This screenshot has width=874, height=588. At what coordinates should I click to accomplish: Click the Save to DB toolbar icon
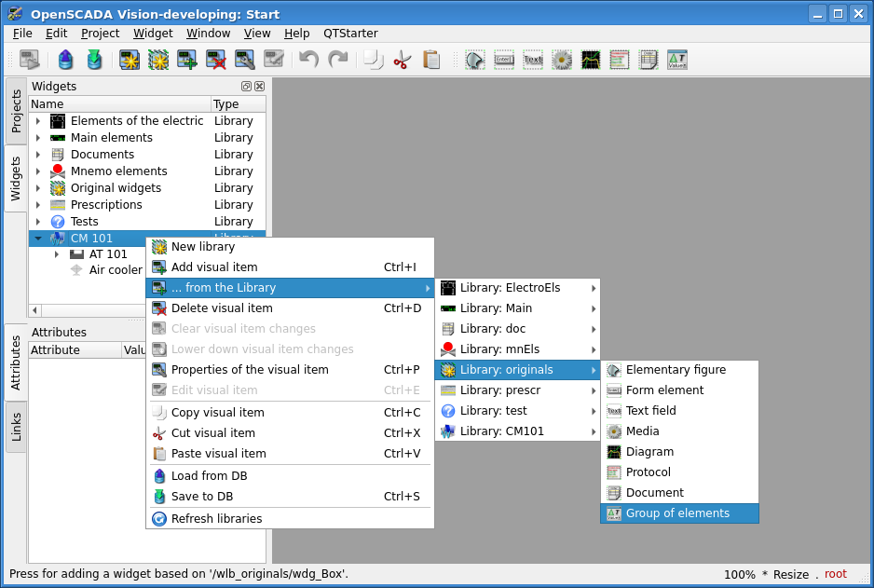click(x=94, y=61)
